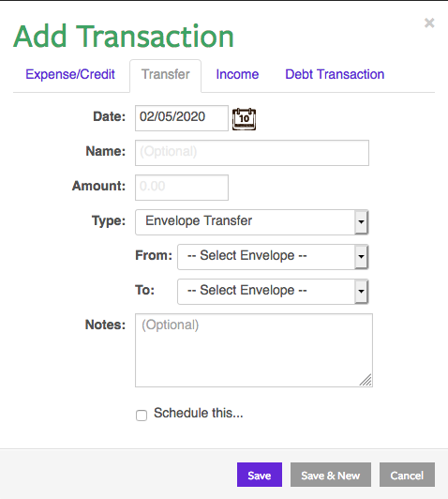Click the Save & New button
Viewport: 448px width, 499px height.
point(331,475)
